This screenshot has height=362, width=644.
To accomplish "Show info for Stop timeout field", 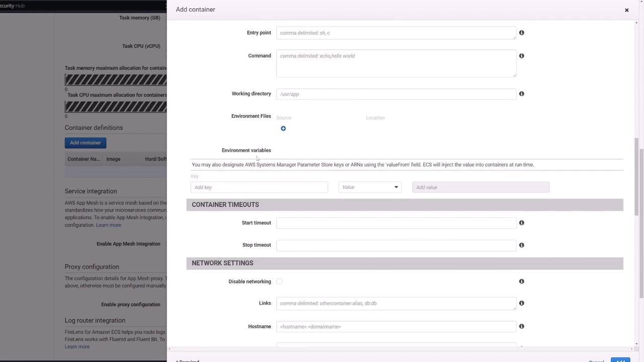I will click(x=521, y=245).
